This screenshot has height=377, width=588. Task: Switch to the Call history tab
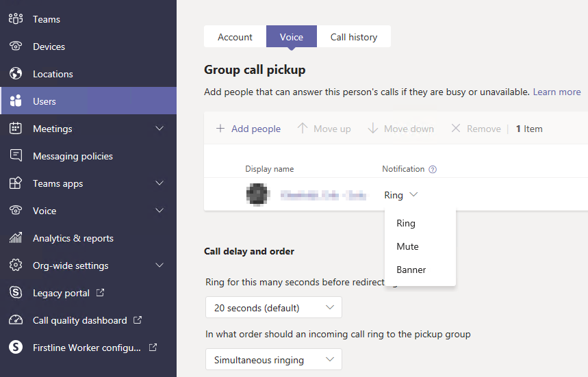pyautogui.click(x=354, y=37)
